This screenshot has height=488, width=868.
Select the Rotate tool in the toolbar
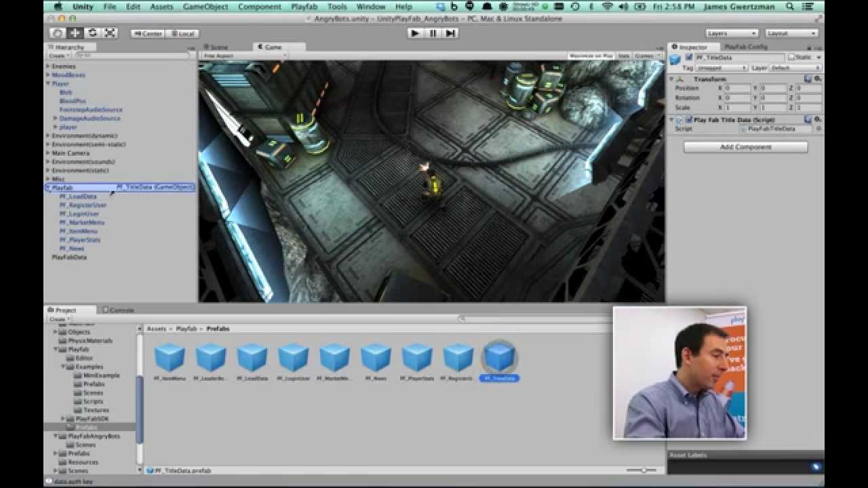(92, 33)
